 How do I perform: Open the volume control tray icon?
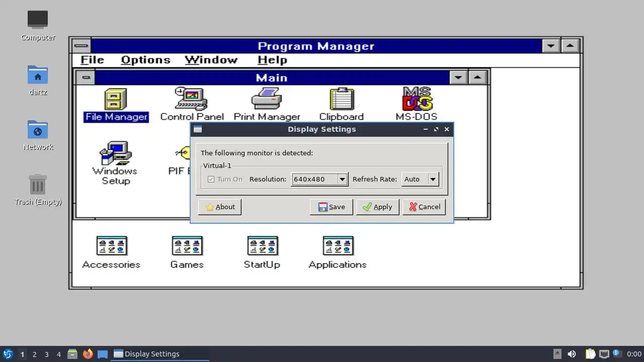tap(572, 354)
